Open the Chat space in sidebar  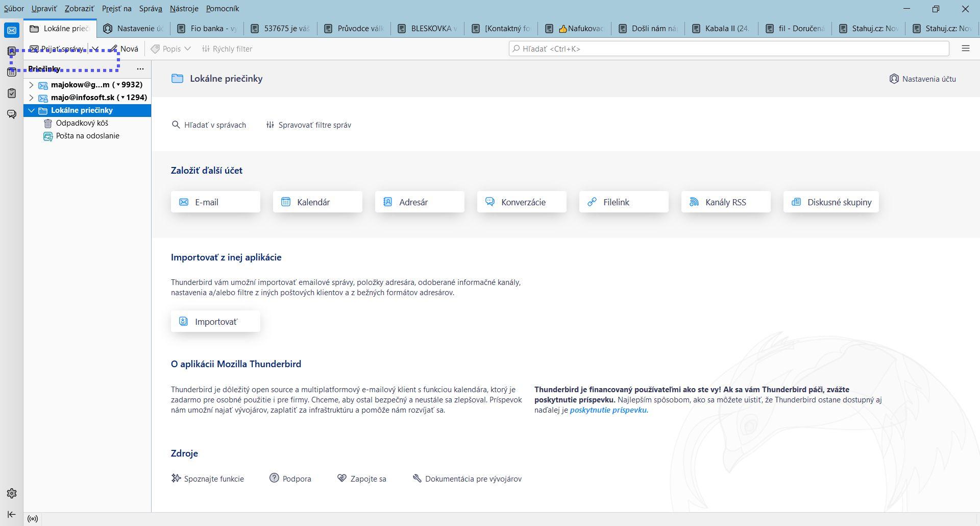pyautogui.click(x=12, y=114)
